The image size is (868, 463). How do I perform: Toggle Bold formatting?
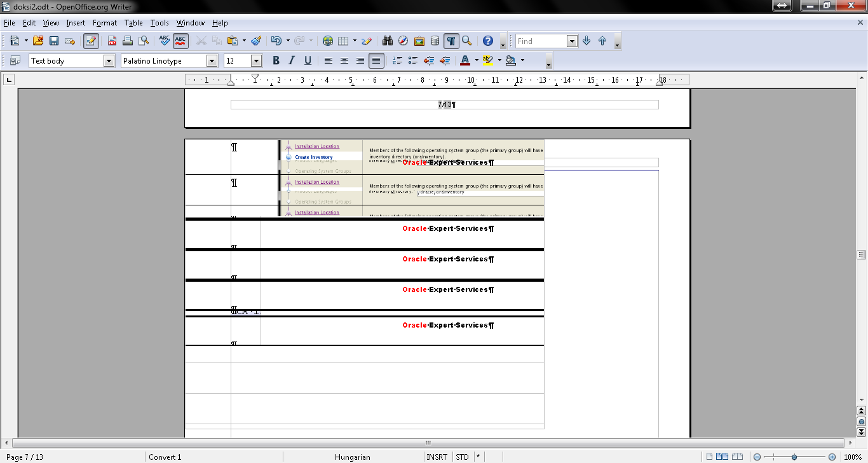(276, 60)
